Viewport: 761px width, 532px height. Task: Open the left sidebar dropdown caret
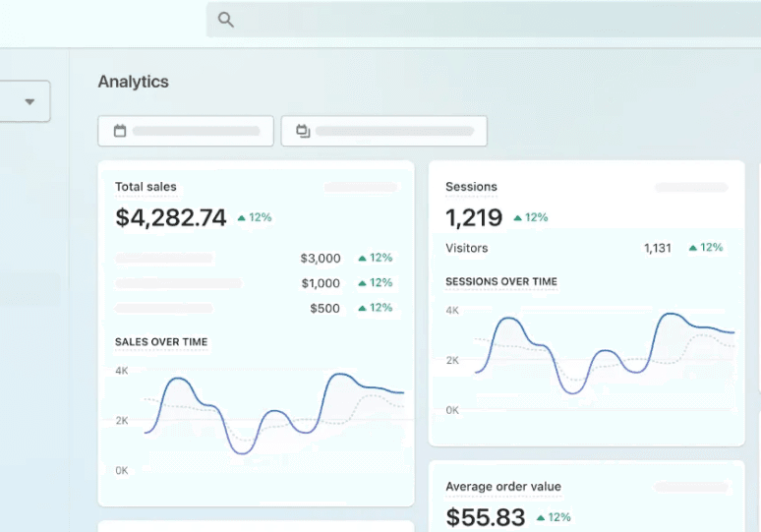pyautogui.click(x=29, y=101)
